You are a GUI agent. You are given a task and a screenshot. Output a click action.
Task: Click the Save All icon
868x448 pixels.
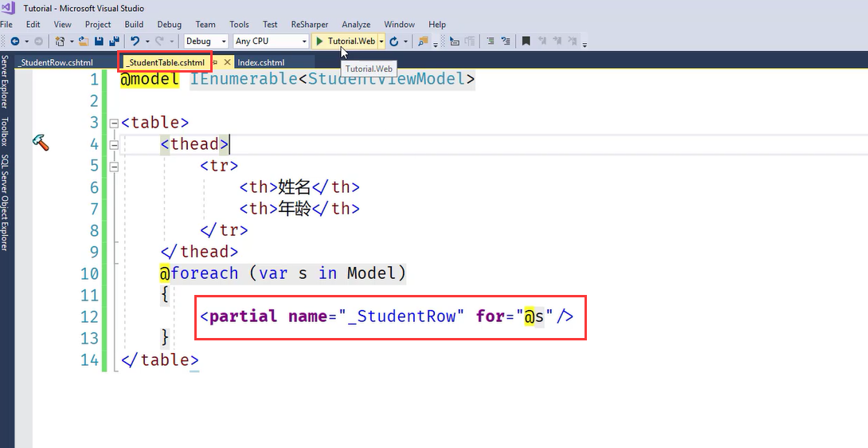click(x=115, y=41)
